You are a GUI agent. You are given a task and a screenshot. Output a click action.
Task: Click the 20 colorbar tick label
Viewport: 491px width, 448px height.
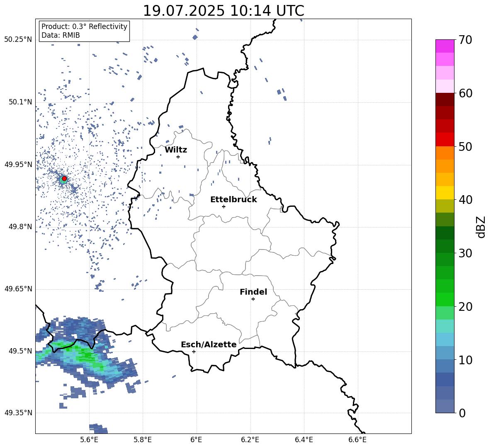click(x=465, y=307)
